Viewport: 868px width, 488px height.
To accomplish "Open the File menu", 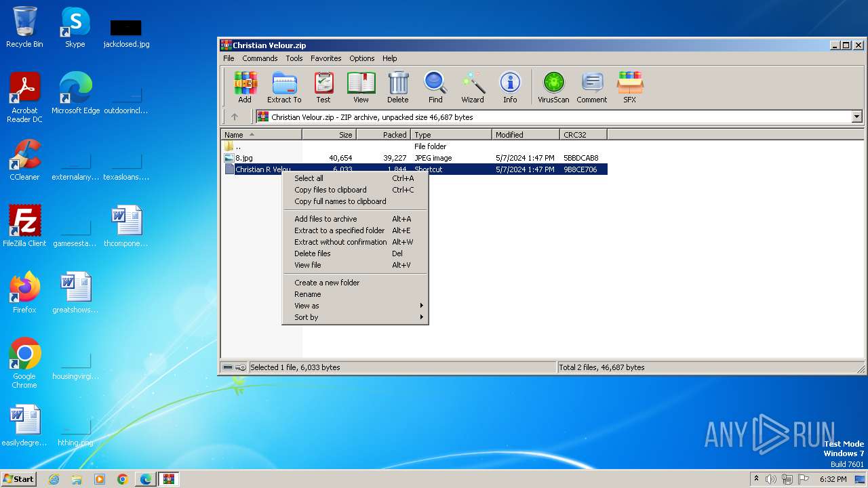I will click(229, 58).
